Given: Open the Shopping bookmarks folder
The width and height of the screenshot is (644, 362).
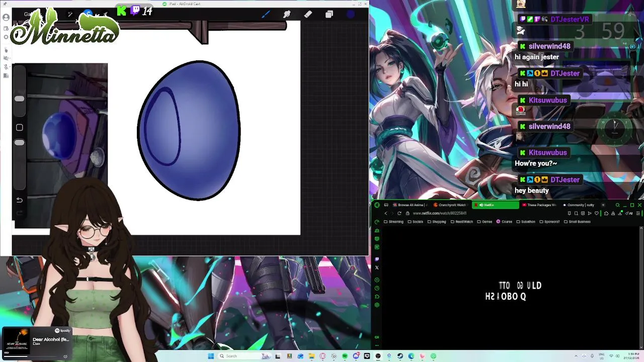Looking at the screenshot, I should coord(436,222).
